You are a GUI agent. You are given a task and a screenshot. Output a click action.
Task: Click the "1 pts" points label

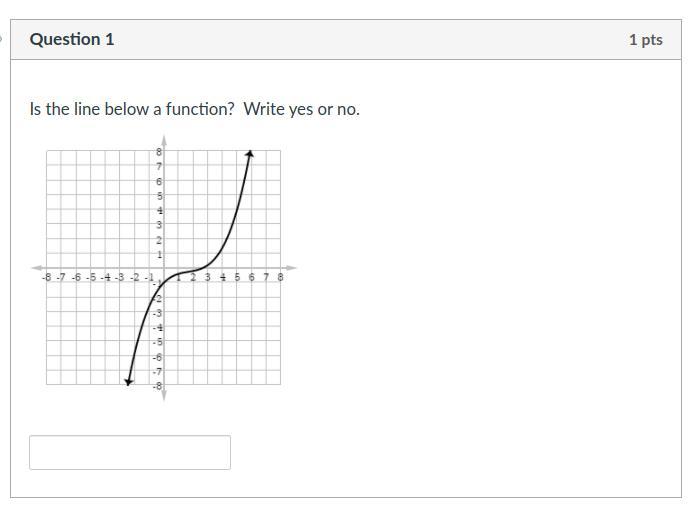645,40
